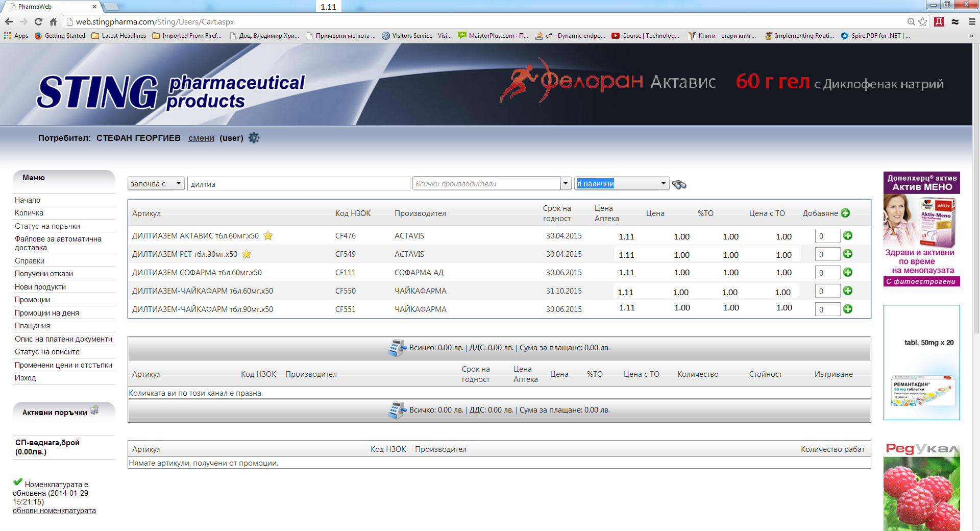Click quantity field for ДИЛТИАЗЕМ СОФАРМА

tap(827, 273)
